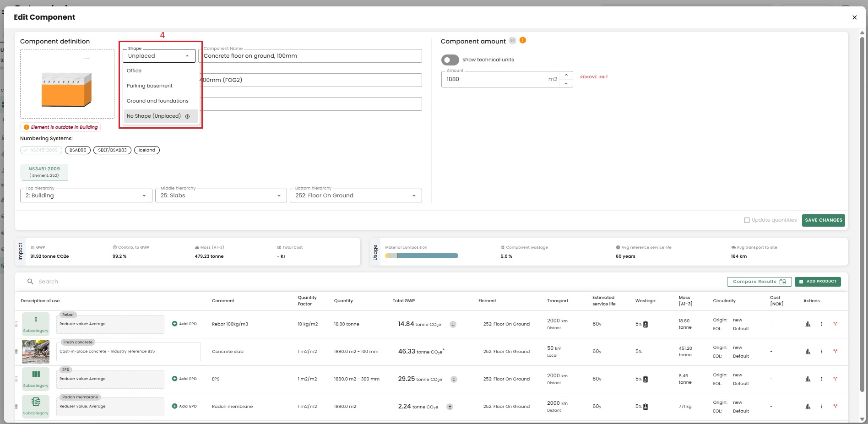
Task: Click the Material composition bar
Action: pyautogui.click(x=422, y=256)
